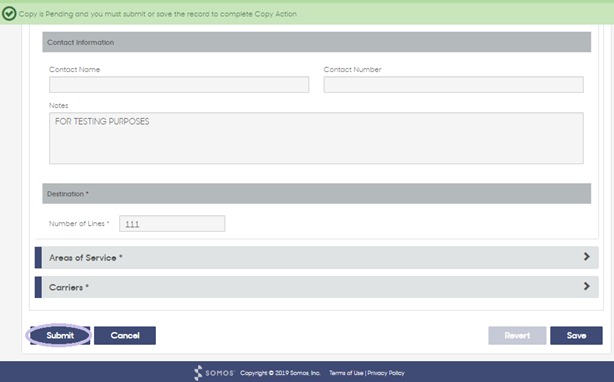Click the Save button
The height and width of the screenshot is (382, 614).
(x=576, y=335)
